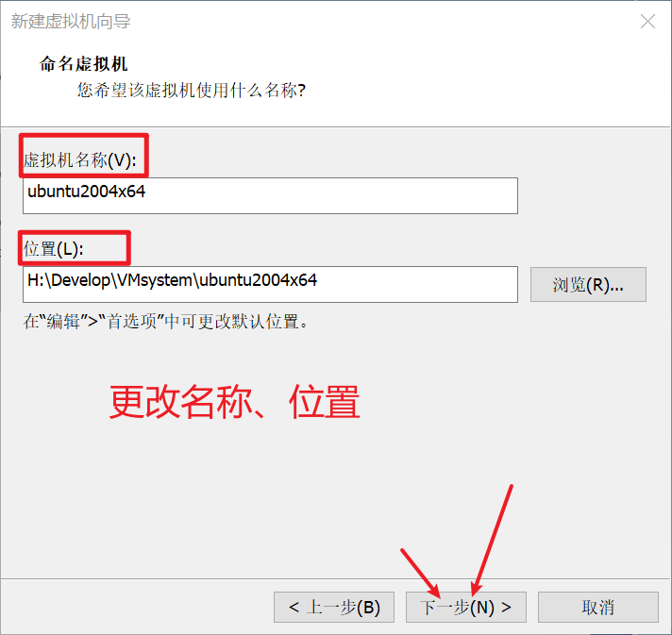This screenshot has width=672, height=635.
Task: Cancel the wizard with 取消 button
Action: (x=597, y=607)
